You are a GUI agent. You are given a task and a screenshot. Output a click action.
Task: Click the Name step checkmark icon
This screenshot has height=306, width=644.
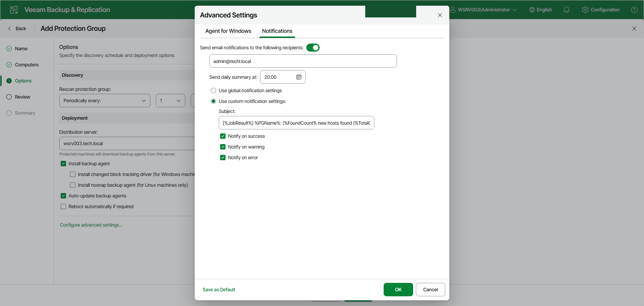pos(9,49)
